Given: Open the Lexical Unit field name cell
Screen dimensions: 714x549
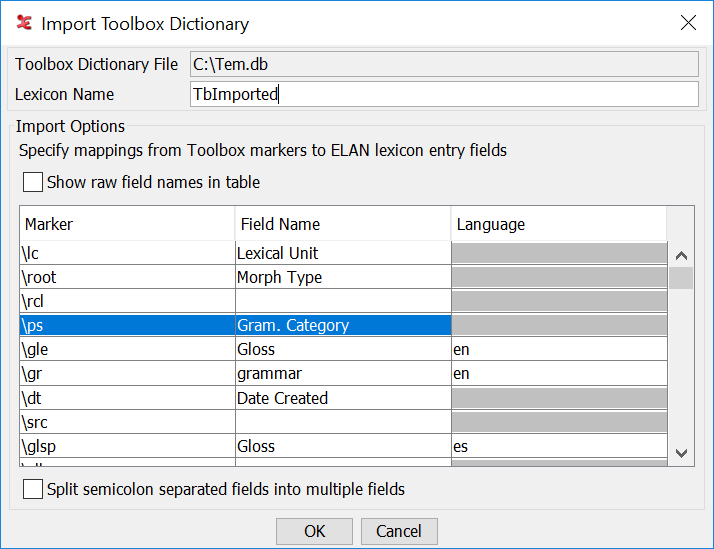Looking at the screenshot, I should point(343,253).
